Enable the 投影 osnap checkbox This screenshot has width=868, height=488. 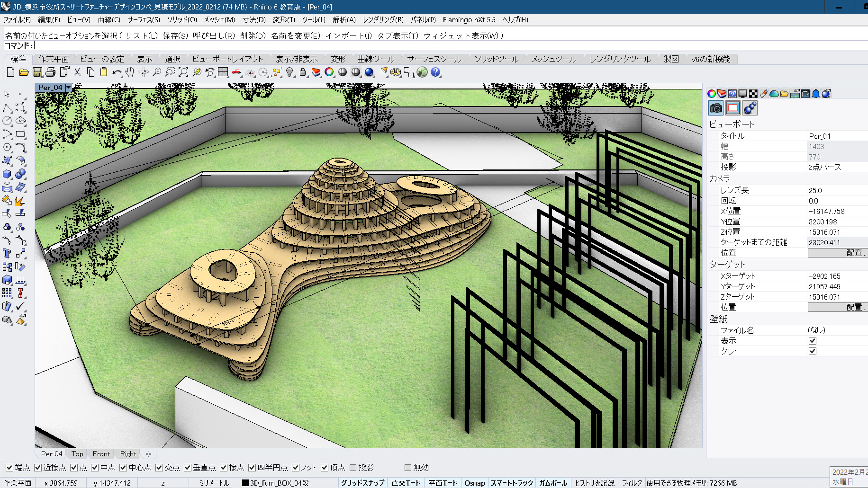353,468
